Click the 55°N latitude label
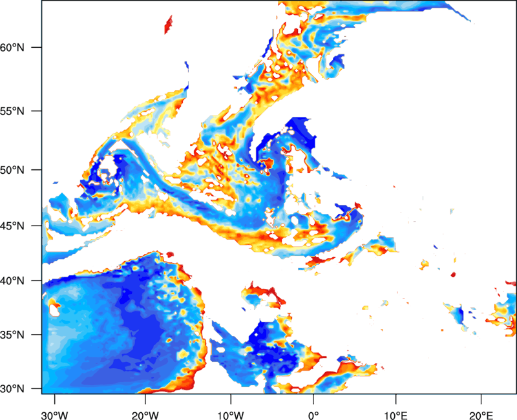The height and width of the screenshot is (420, 517). pos(12,111)
